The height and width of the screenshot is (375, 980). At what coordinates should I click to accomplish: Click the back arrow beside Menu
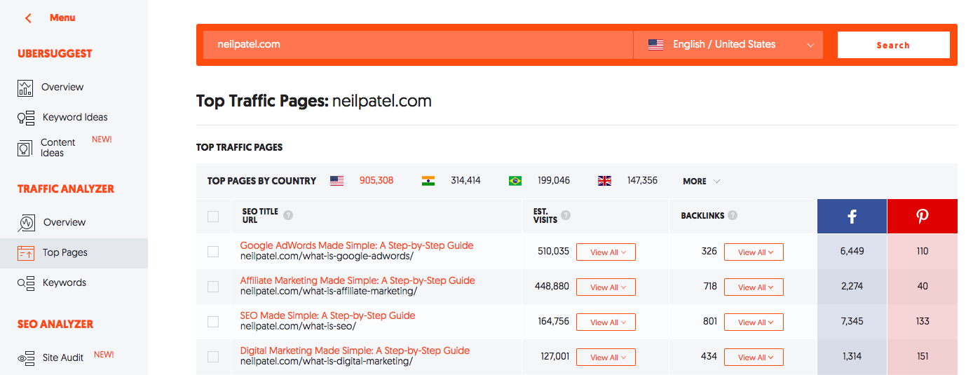tap(28, 18)
